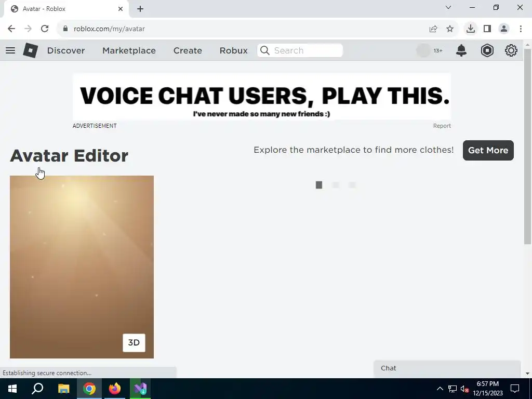532x399 pixels.
Task: Report the advertisement
Action: tap(442, 126)
